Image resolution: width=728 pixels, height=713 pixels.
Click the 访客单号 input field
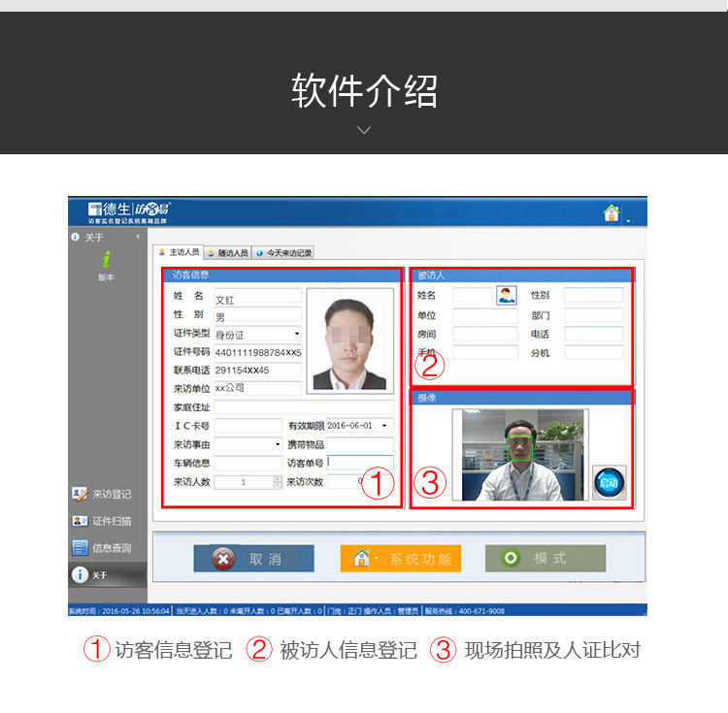[x=359, y=463]
